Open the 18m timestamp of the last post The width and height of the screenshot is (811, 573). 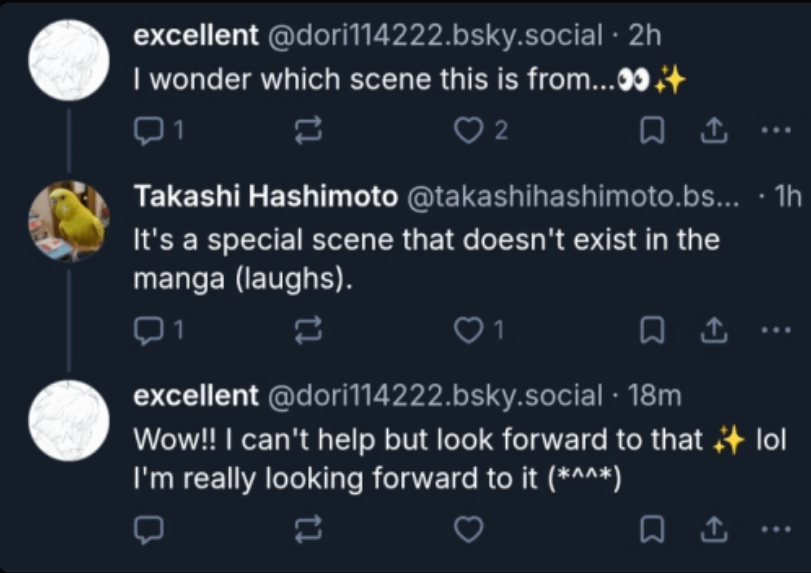click(x=655, y=395)
